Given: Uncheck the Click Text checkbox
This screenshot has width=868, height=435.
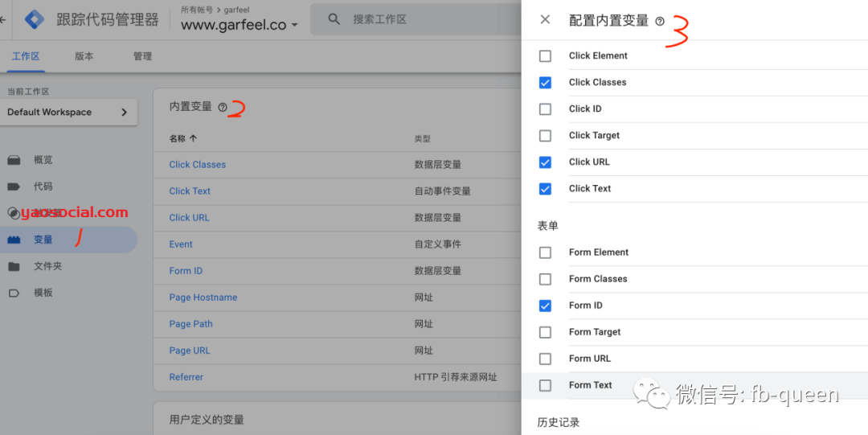Looking at the screenshot, I should pyautogui.click(x=545, y=189).
